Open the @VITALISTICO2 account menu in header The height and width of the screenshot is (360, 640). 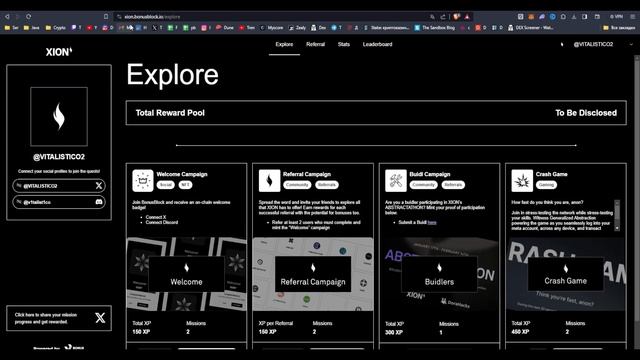[x=593, y=44]
